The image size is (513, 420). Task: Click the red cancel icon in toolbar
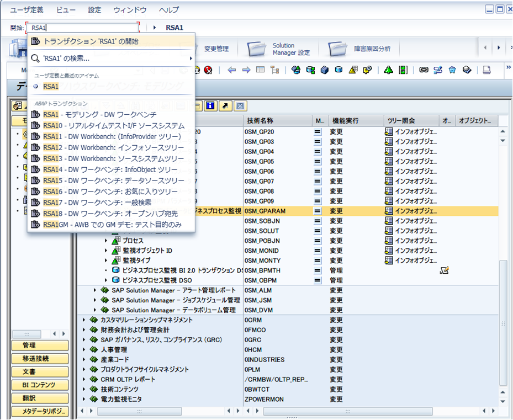[x=208, y=70]
